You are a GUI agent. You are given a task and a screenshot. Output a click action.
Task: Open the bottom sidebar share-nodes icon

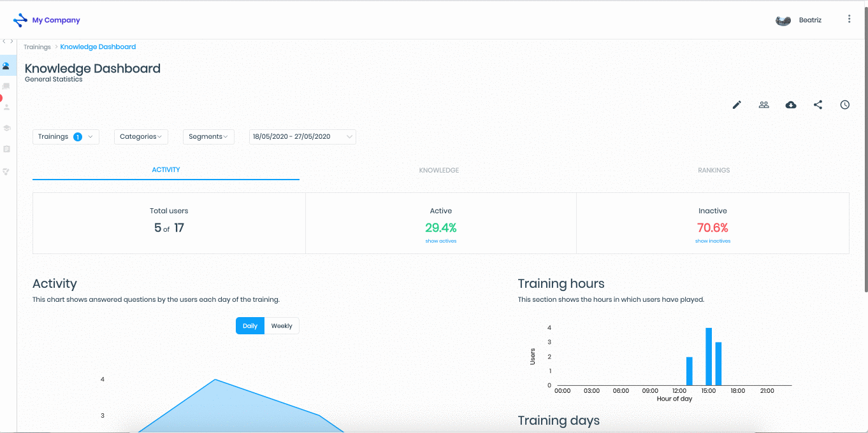coord(6,172)
